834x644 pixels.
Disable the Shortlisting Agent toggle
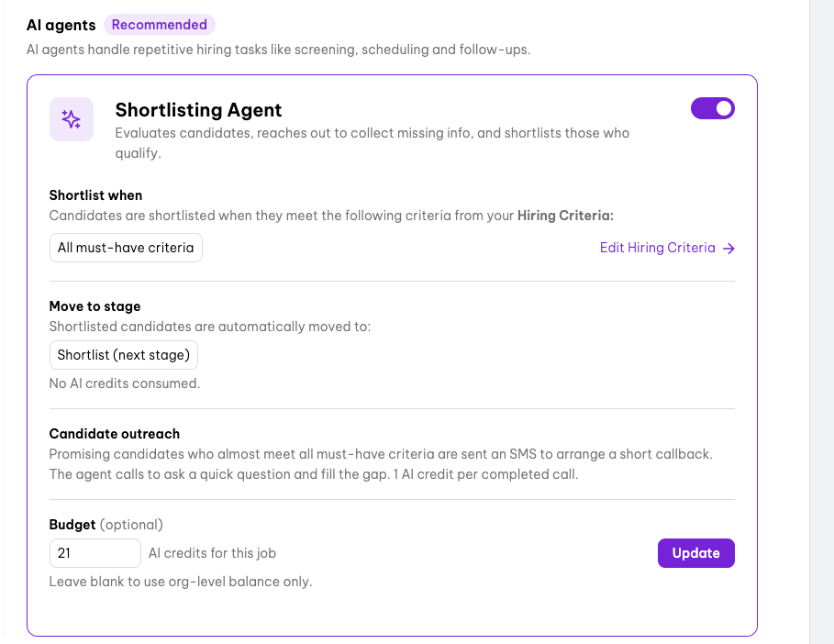pyautogui.click(x=713, y=108)
